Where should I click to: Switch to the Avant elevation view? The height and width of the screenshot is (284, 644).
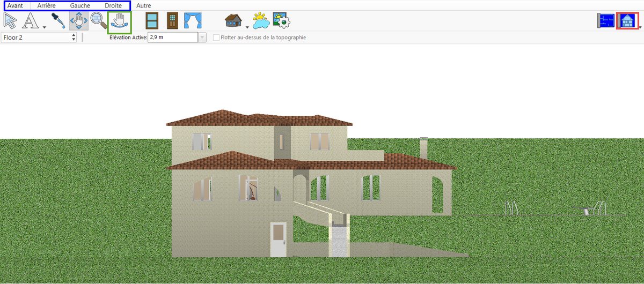(x=15, y=5)
